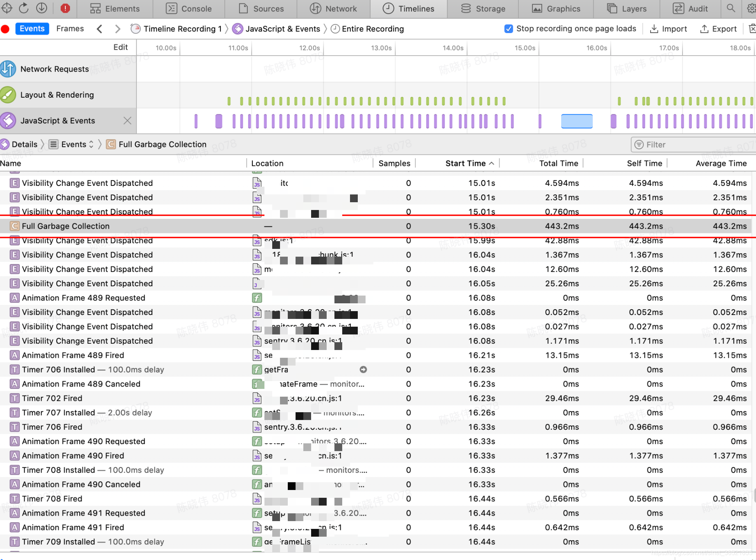Click the blue selected region in timeline
The width and height of the screenshot is (756, 560).
[577, 121]
